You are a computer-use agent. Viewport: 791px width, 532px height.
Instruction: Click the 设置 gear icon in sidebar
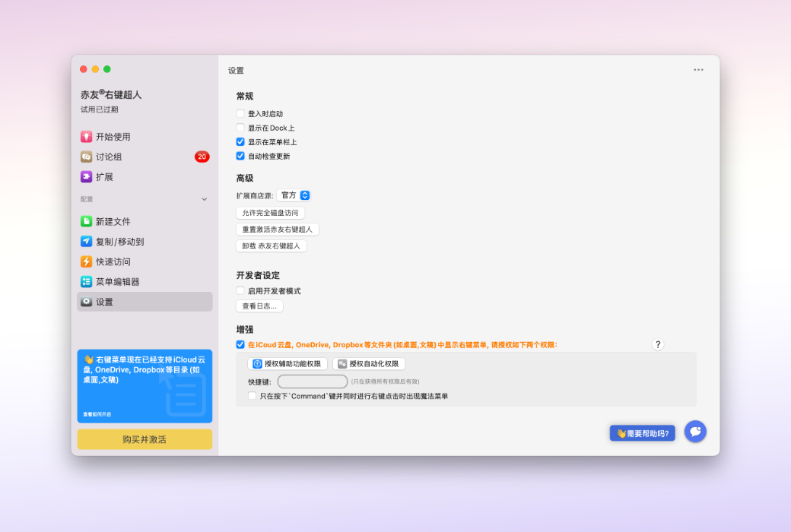tap(86, 302)
